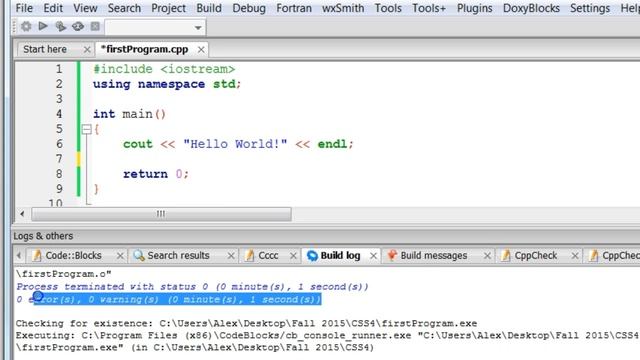
Task: Click line number 6 in the margin
Action: click(x=59, y=144)
